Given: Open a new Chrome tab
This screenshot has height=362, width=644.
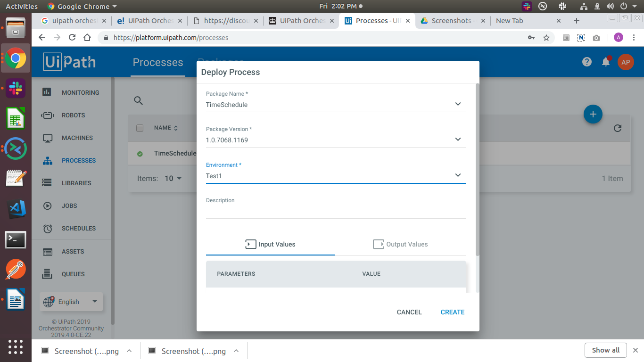Looking at the screenshot, I should point(576,21).
